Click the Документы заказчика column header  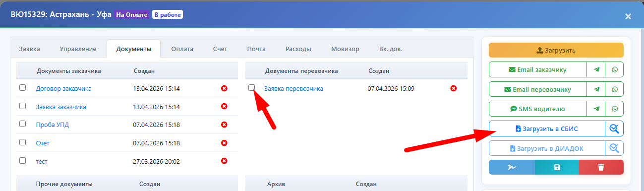69,71
